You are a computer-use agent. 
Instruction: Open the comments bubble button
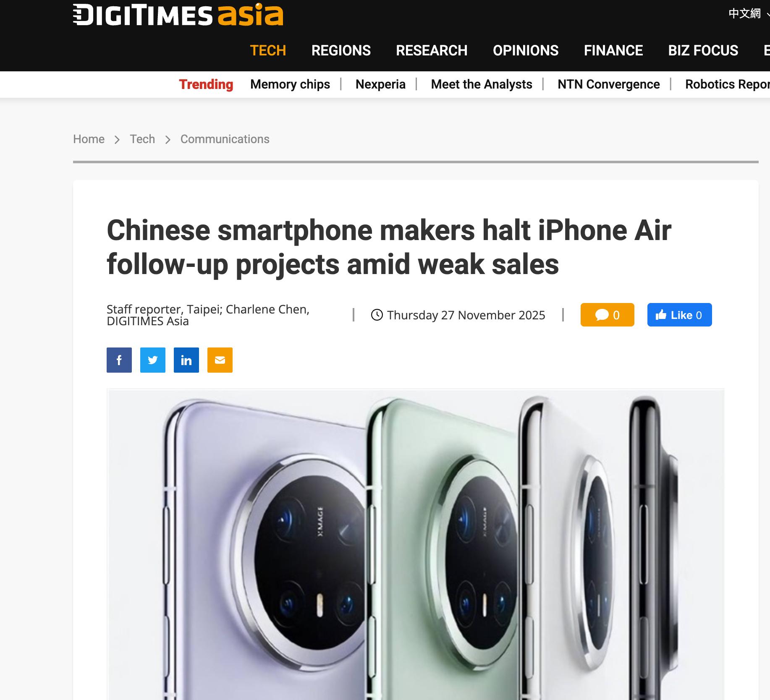point(607,315)
